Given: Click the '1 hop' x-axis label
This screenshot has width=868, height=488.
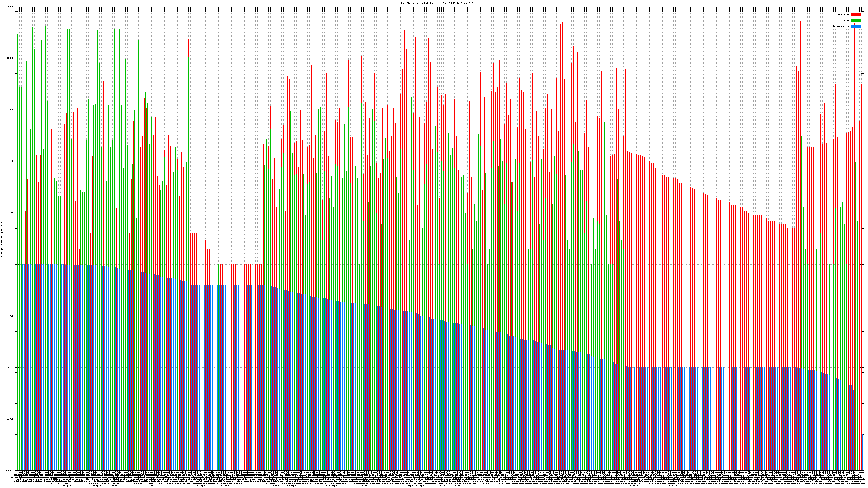Looking at the screenshot, I should 151,486.
